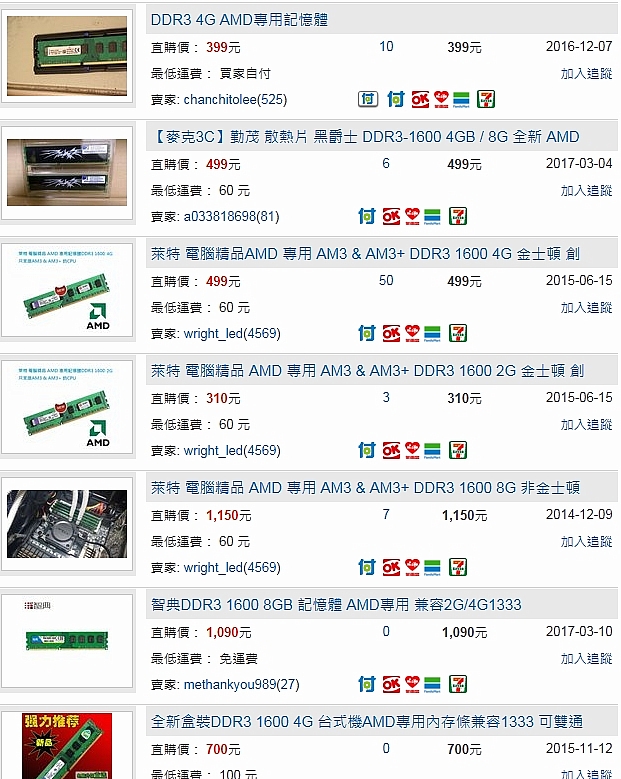Viewport: 621px width, 779px height.
Task: Click the FamilyMart icon in the DDR3 1600 4G 金士頓 listing
Action: (432, 334)
